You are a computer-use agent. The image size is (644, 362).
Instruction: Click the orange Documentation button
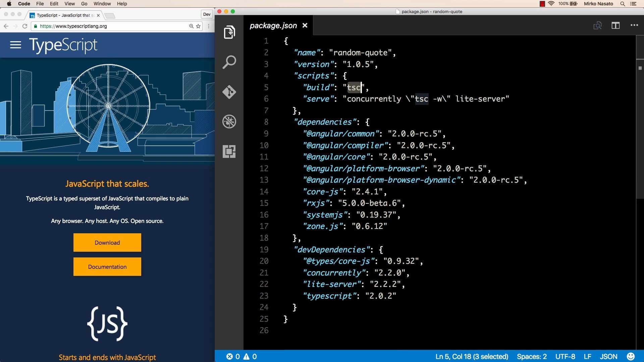coord(107,266)
